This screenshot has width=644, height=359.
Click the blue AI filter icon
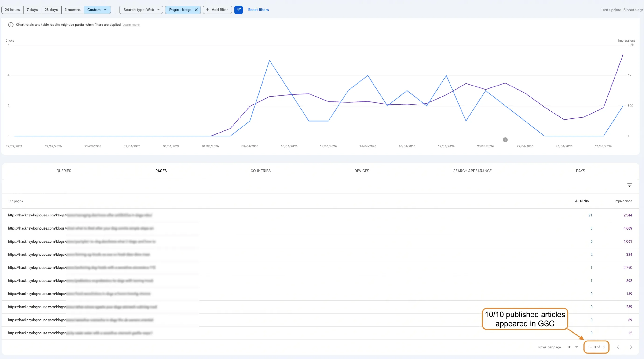tap(238, 10)
